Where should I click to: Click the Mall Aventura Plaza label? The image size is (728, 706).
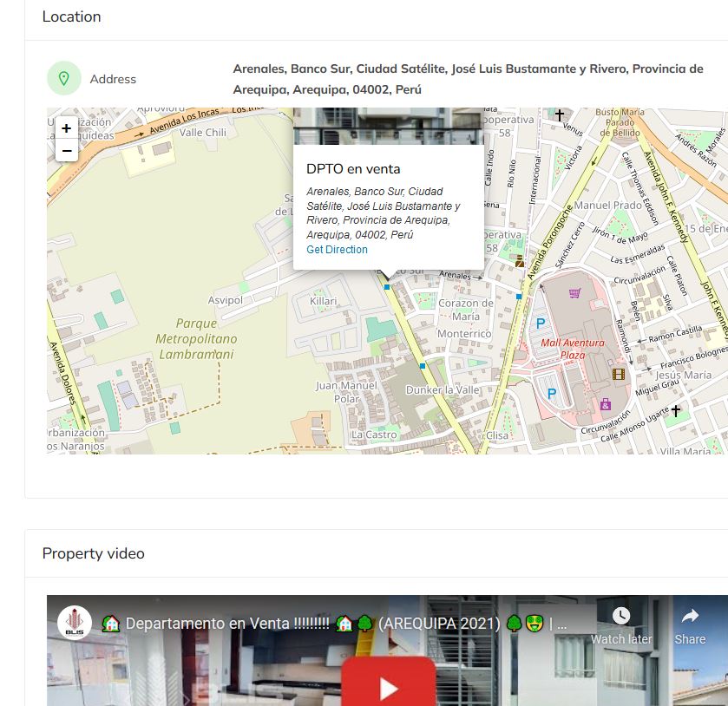[x=573, y=349]
